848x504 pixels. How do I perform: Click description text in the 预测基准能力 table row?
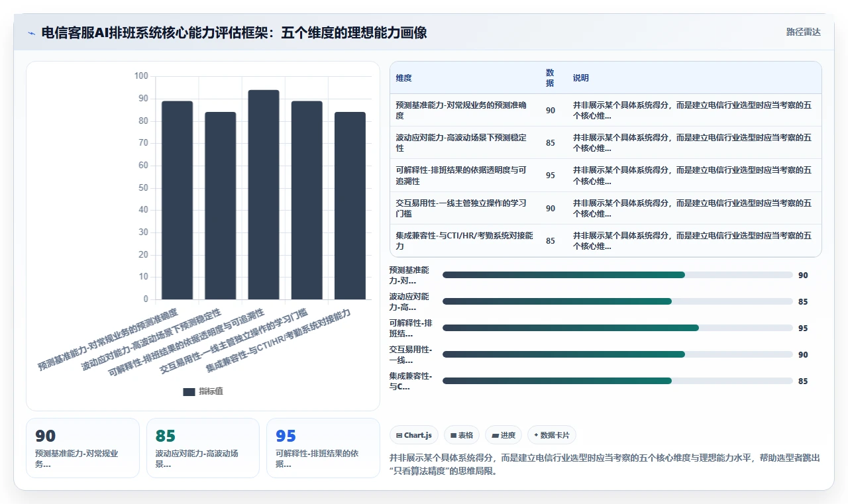click(x=693, y=110)
